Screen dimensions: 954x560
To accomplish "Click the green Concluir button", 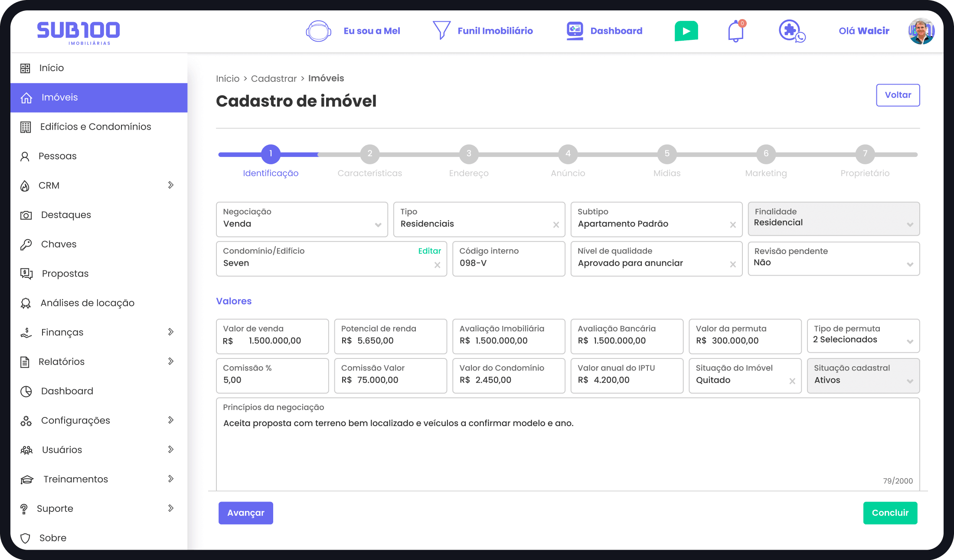I will [x=890, y=513].
